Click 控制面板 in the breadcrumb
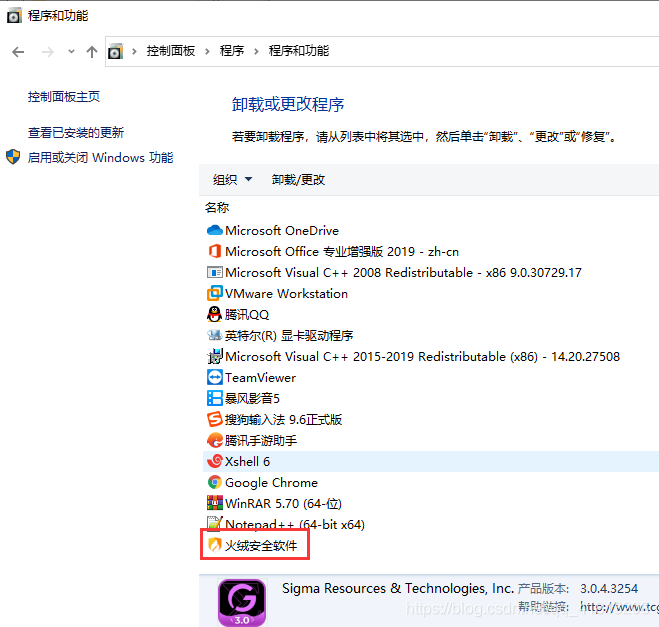 171,51
